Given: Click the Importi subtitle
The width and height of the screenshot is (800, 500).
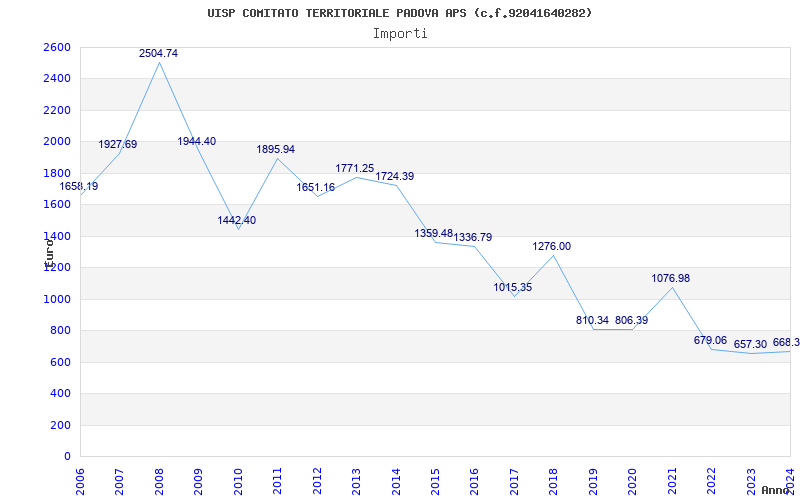Looking at the screenshot, I should point(400,34).
